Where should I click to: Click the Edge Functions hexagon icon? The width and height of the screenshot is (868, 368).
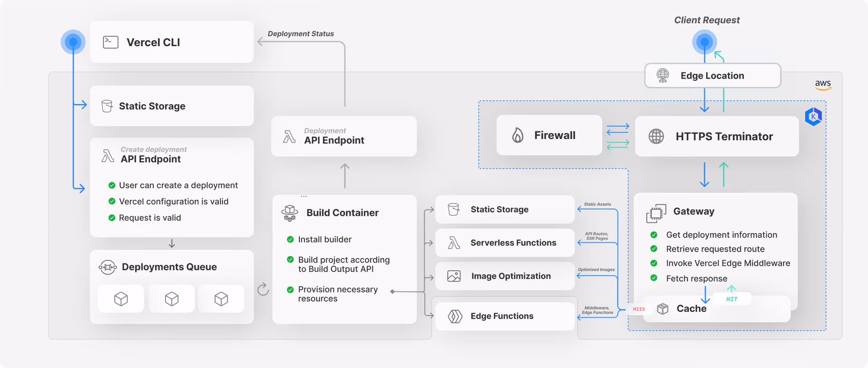(455, 316)
